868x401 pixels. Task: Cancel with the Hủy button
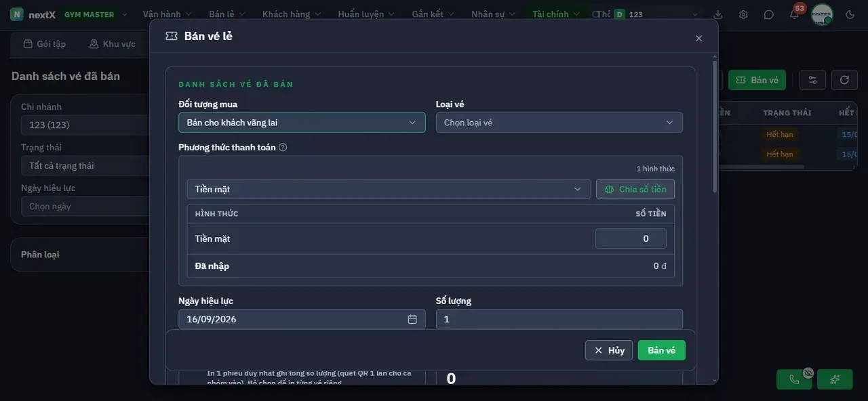click(x=609, y=350)
